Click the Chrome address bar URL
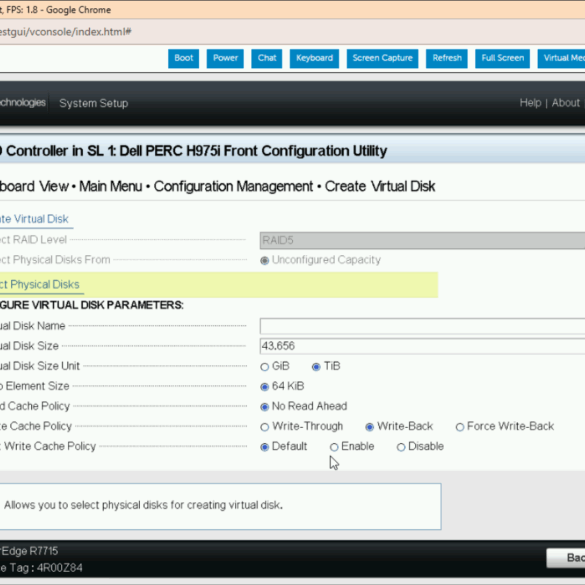This screenshot has width=585, height=585. pyautogui.click(x=66, y=32)
